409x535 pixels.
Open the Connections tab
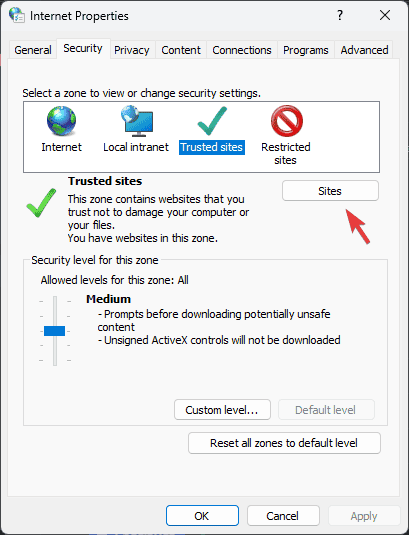point(242,50)
